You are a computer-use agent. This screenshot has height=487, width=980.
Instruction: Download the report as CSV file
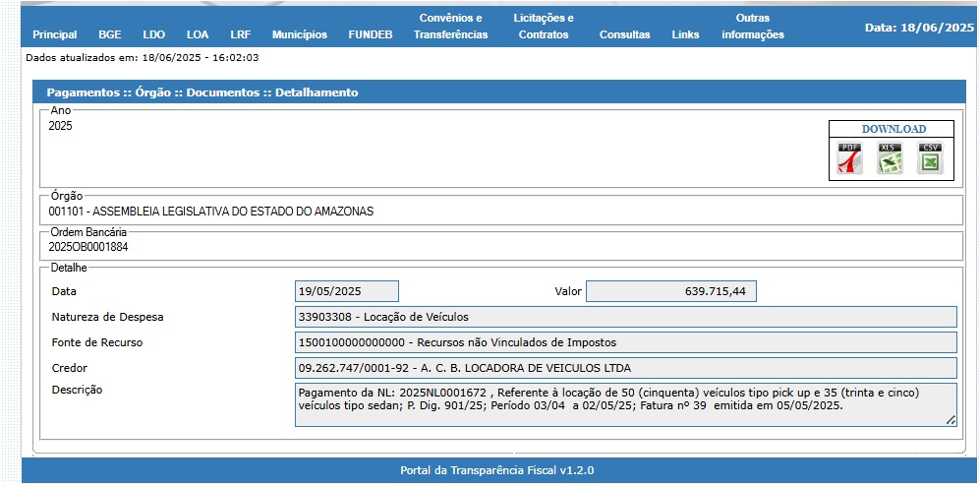tap(929, 158)
